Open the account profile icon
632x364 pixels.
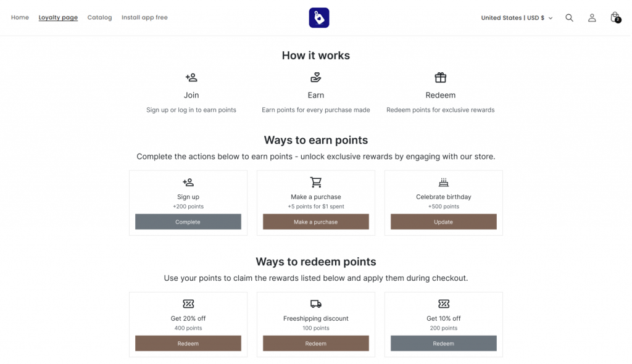point(592,18)
